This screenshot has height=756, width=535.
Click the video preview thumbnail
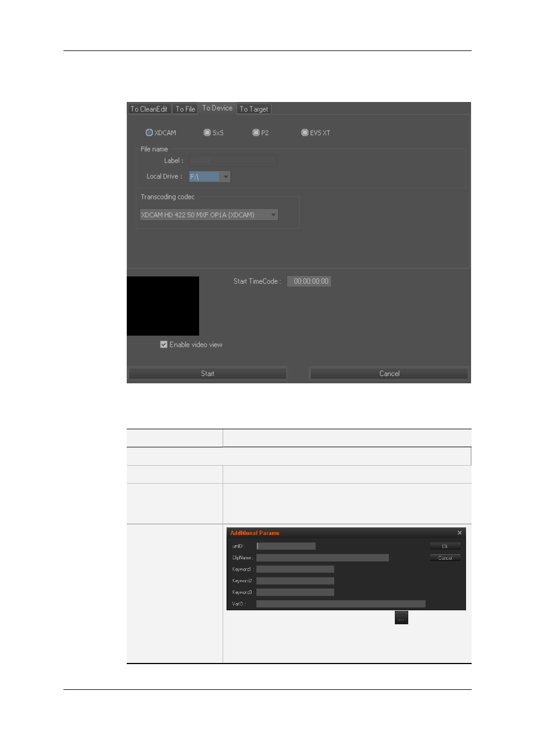click(163, 306)
